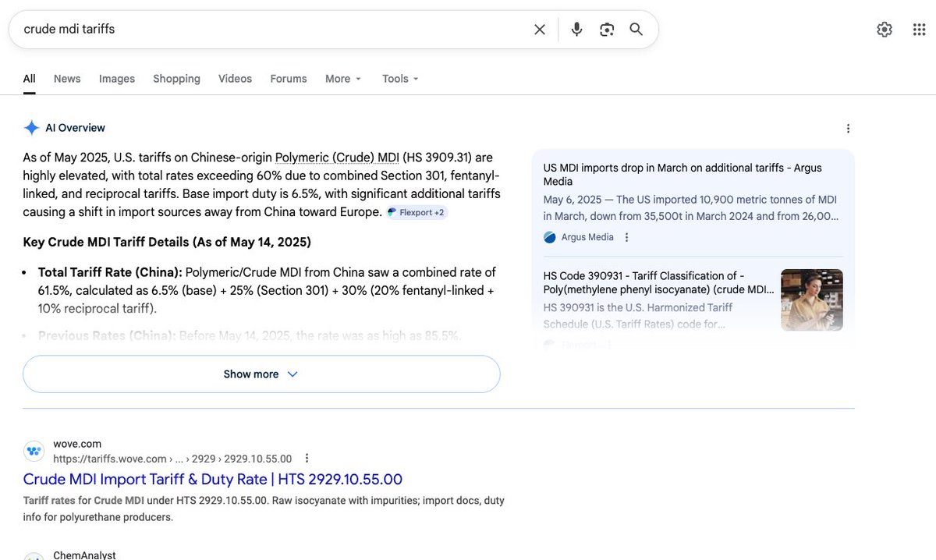Clear the search query with the X icon

(x=540, y=30)
